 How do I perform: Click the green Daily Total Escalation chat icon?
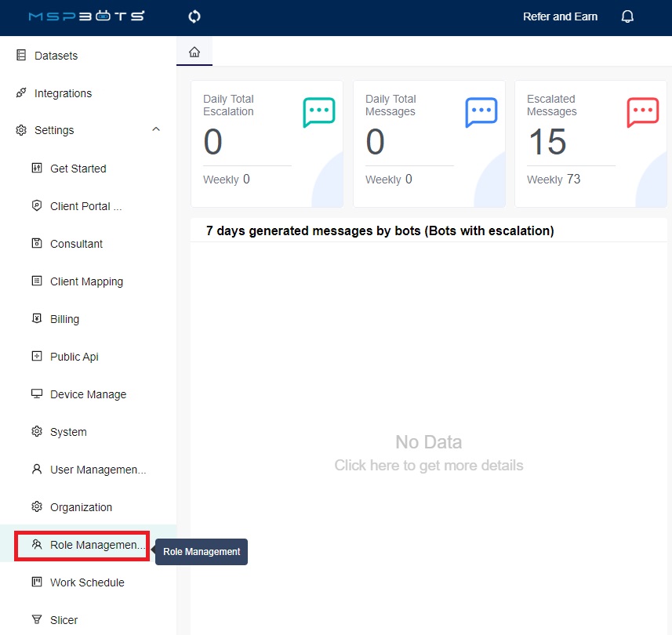click(319, 112)
